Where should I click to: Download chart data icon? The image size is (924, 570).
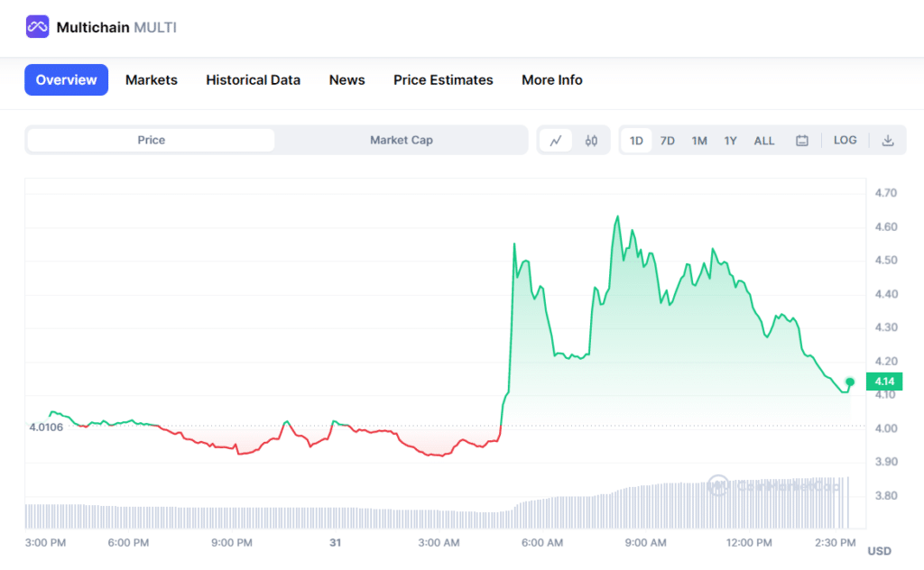click(x=888, y=141)
